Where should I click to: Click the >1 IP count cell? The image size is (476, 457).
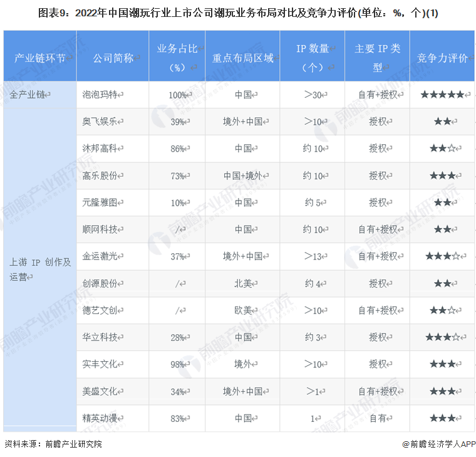(x=312, y=391)
